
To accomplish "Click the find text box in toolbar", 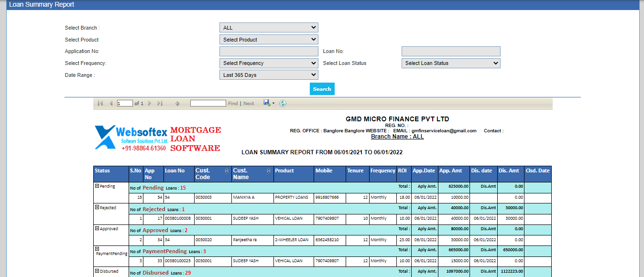I will click(x=208, y=103).
